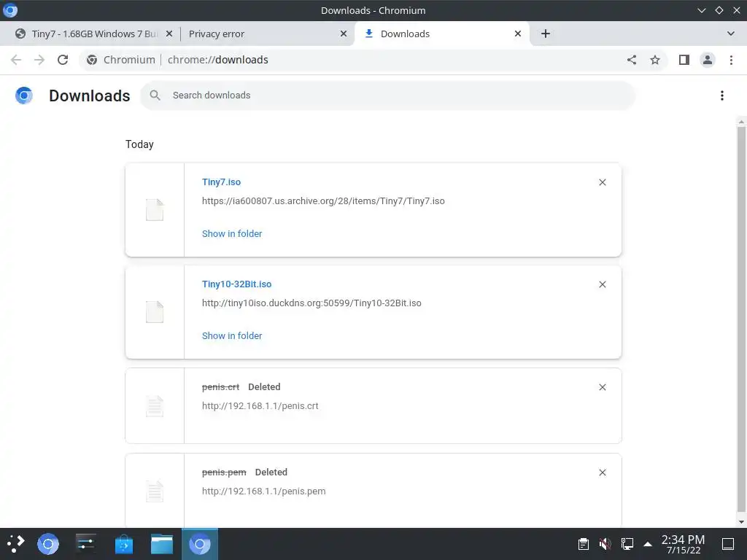Open the profile avatar menu

click(708, 60)
